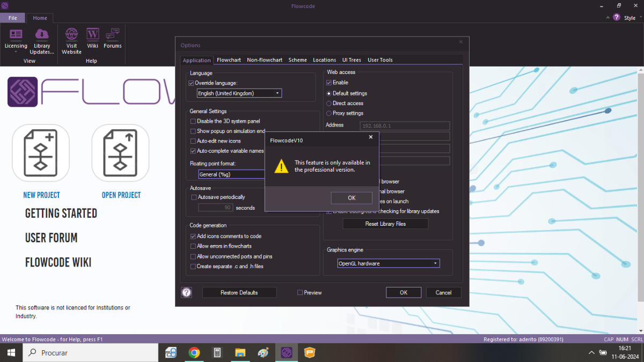Switch to the Flowchart tab
Image resolution: width=644 pixels, height=362 pixels.
point(229,60)
